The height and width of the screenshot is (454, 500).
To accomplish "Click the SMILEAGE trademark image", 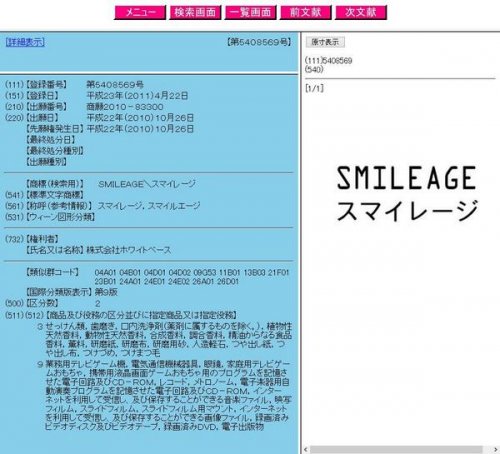I will click(407, 193).
